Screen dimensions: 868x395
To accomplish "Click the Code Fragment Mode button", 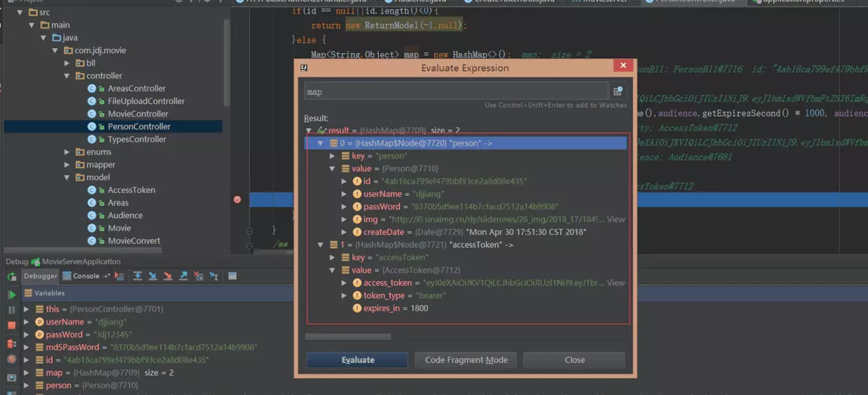I will pyautogui.click(x=466, y=360).
